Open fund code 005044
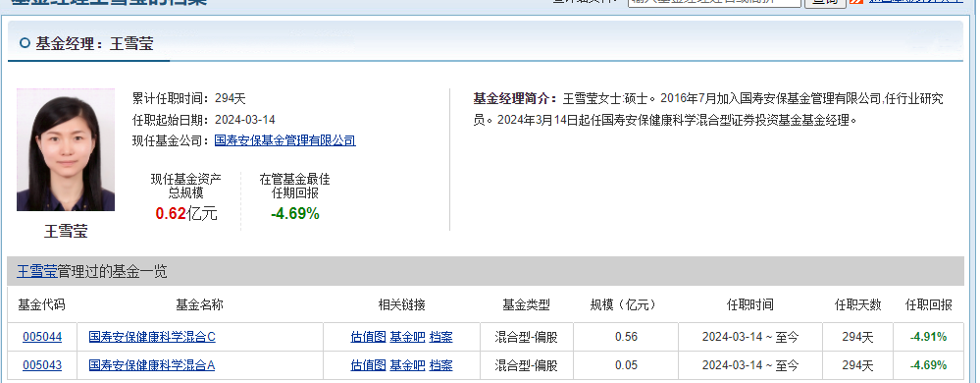Image resolution: width=980 pixels, height=383 pixels. tap(42, 337)
